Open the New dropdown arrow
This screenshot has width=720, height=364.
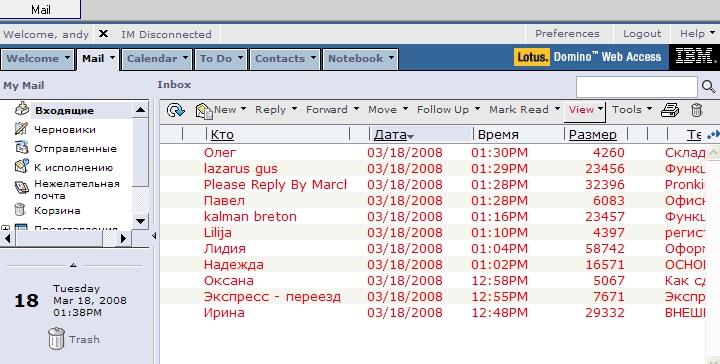pos(243,109)
